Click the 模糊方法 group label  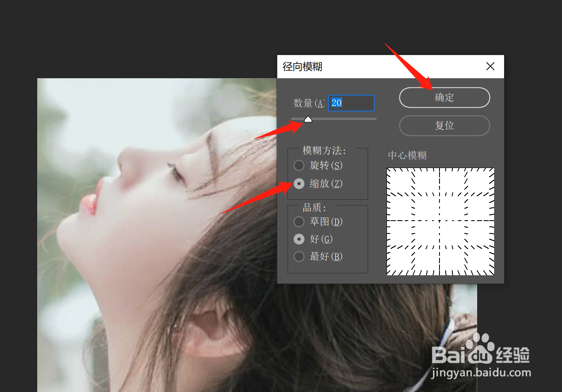point(324,150)
